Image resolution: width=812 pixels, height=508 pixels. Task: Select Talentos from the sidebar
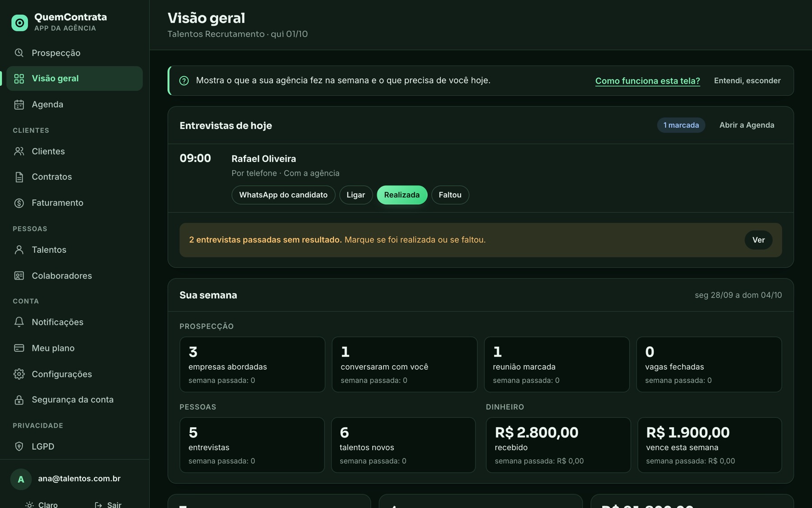[x=74, y=250]
